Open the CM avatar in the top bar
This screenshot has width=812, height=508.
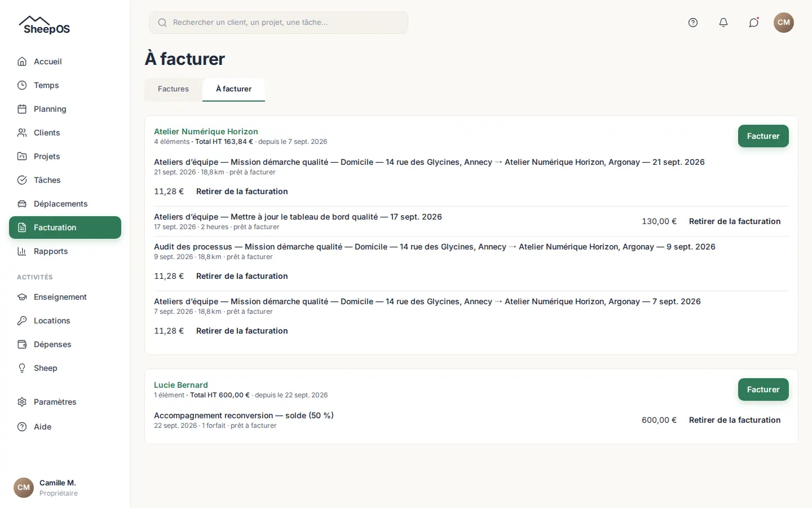point(784,23)
